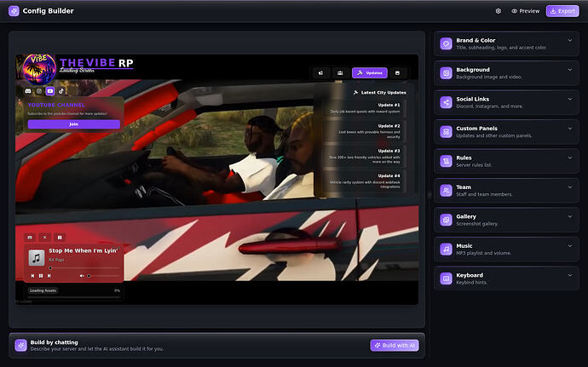Select the TikTok social icon
This screenshot has height=367, width=588.
pyautogui.click(x=61, y=91)
